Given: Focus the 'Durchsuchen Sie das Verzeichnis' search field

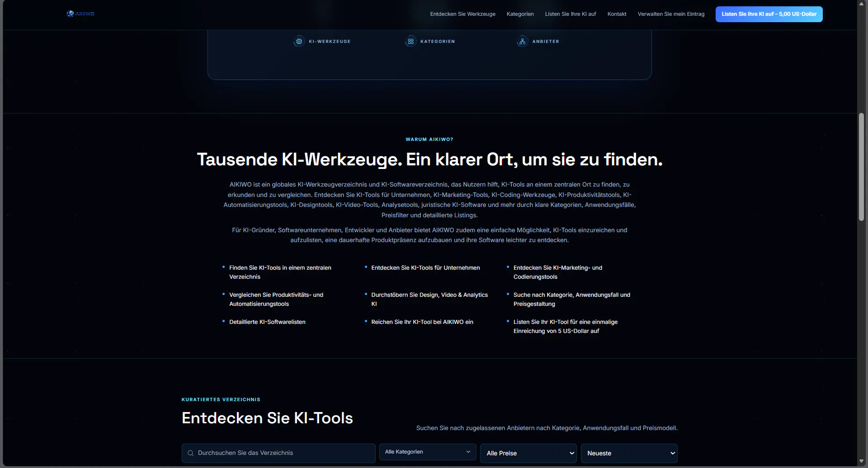Looking at the screenshot, I should click(278, 453).
